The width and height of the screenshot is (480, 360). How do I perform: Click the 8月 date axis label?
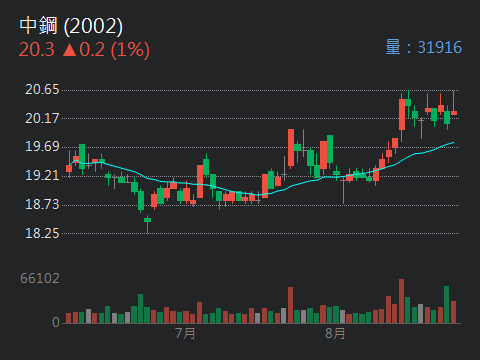(335, 333)
